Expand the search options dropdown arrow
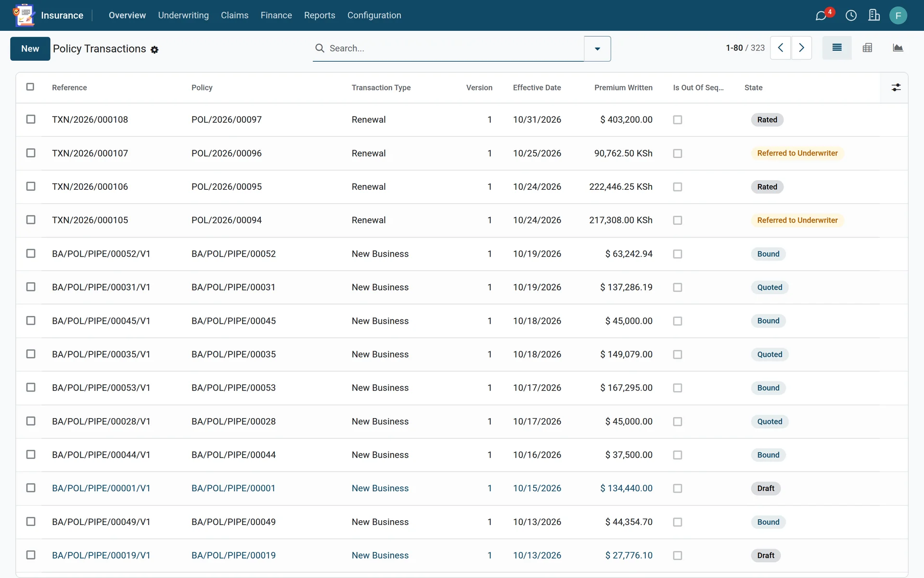 [597, 49]
